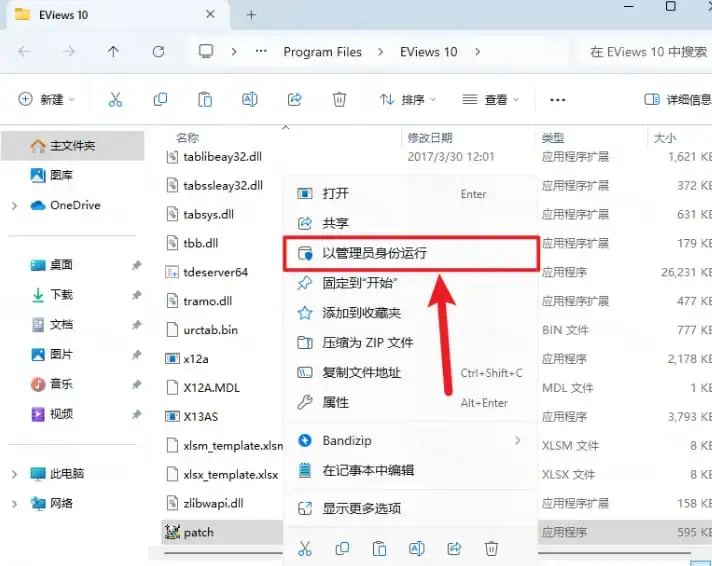Expand the OneDrive tree node
Viewport: 712px width, 566px height.
[x=15, y=206]
